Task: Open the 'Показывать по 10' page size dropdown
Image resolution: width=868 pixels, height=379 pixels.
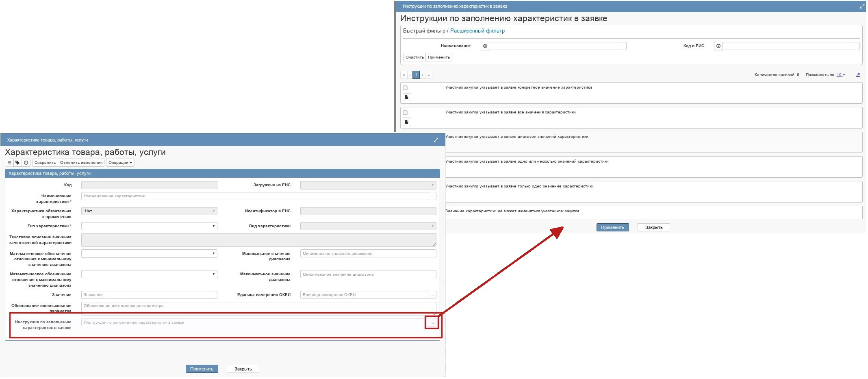Action: click(840, 75)
